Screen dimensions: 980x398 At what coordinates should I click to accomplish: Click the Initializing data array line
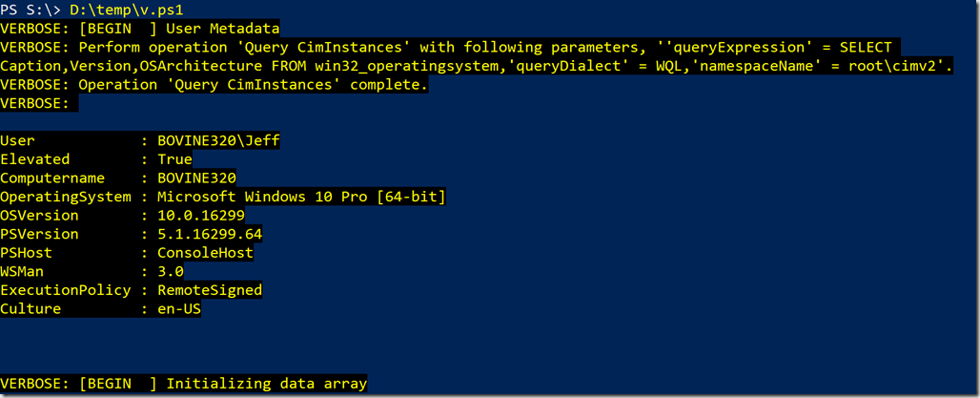pos(184,384)
